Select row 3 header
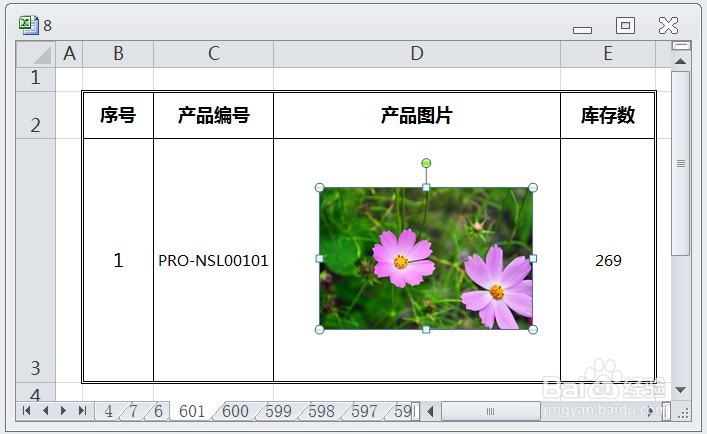Screen dimensions: 707x434 pos(36,260)
